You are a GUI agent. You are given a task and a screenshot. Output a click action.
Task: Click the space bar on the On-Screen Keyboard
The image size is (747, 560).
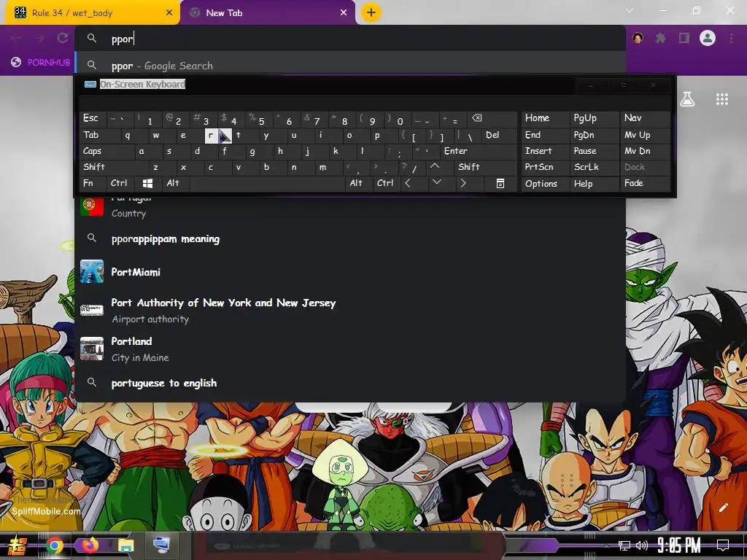[267, 184]
